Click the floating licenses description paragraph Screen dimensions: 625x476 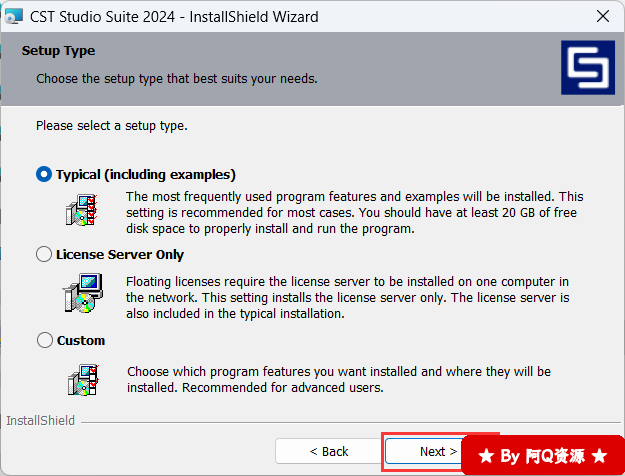point(348,297)
